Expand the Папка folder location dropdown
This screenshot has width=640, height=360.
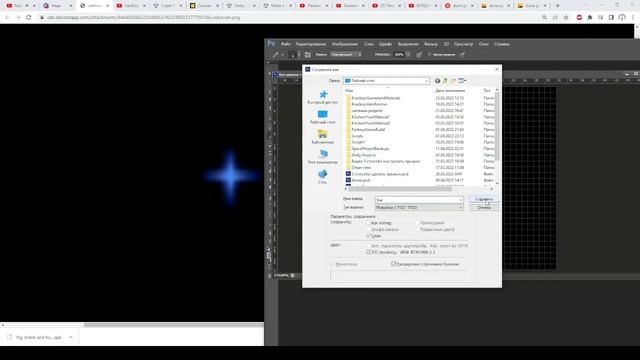point(427,81)
